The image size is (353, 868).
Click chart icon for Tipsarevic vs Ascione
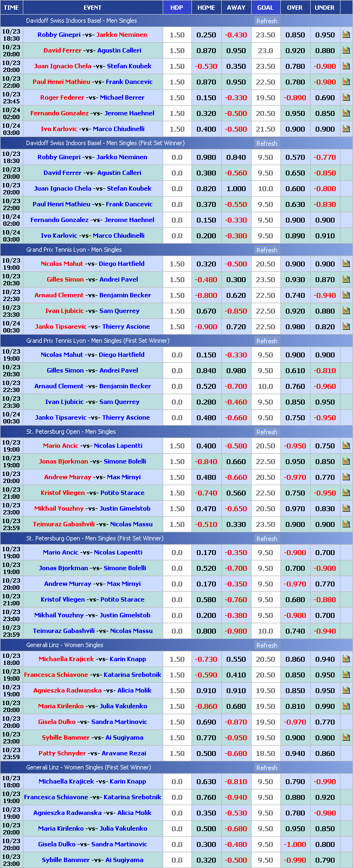click(346, 327)
